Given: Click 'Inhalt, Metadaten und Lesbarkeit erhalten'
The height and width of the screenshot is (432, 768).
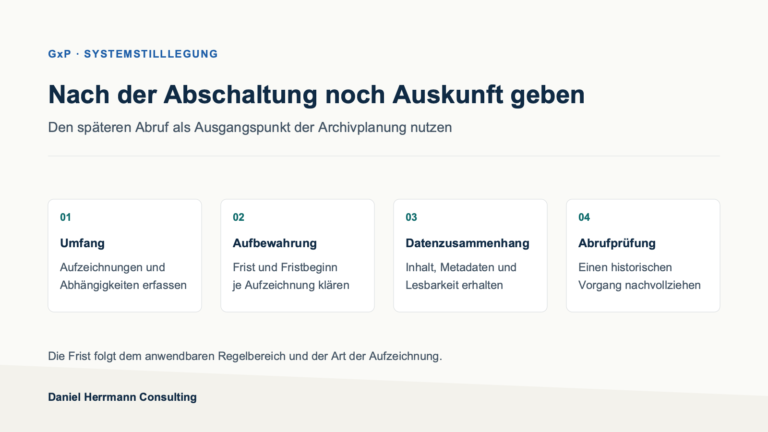Looking at the screenshot, I should [x=461, y=276].
